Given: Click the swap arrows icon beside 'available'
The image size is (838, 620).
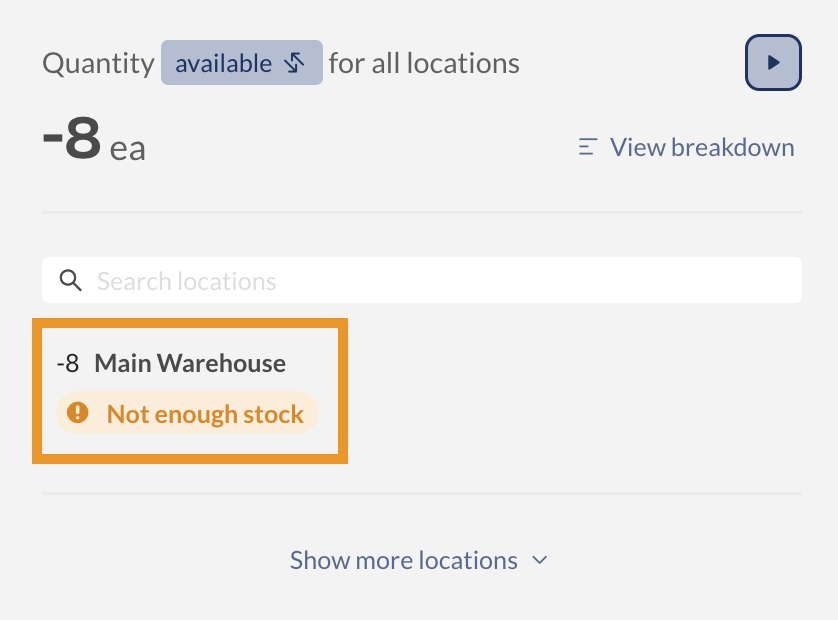Looking at the screenshot, I should (x=293, y=62).
